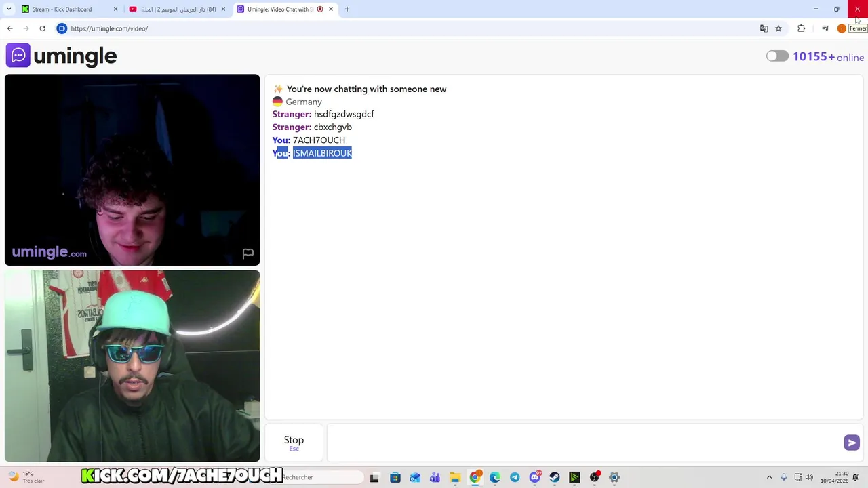Go back to the previous page
Viewport: 868px width, 488px height.
click(9, 28)
